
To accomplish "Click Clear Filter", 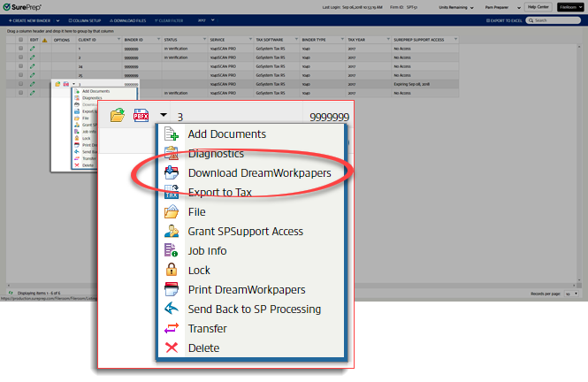I will tap(169, 20).
